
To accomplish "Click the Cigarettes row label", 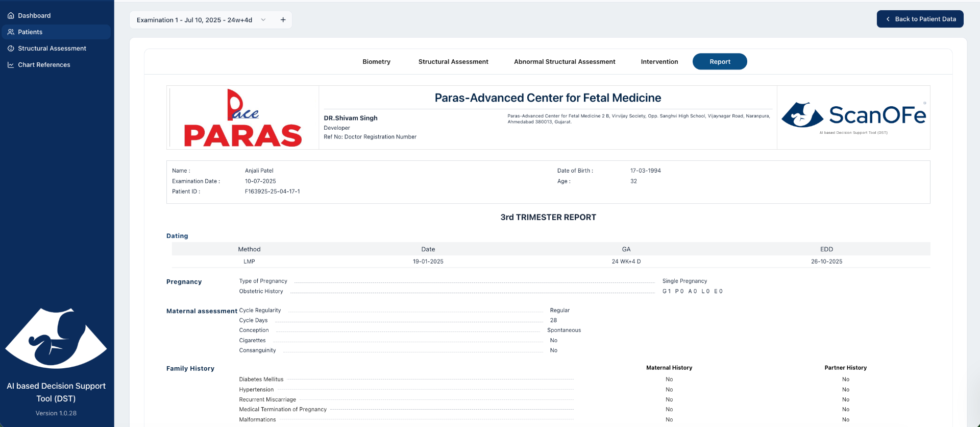I will click(x=252, y=341).
